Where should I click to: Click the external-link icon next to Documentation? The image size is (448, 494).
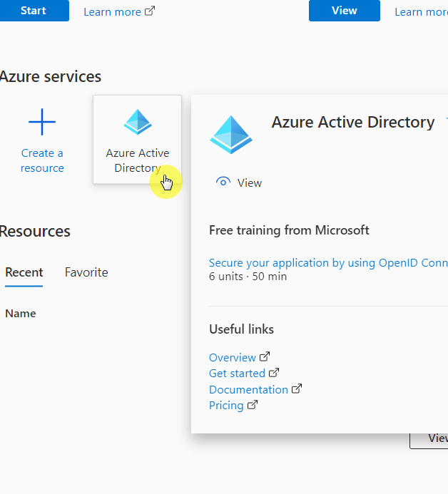(297, 388)
